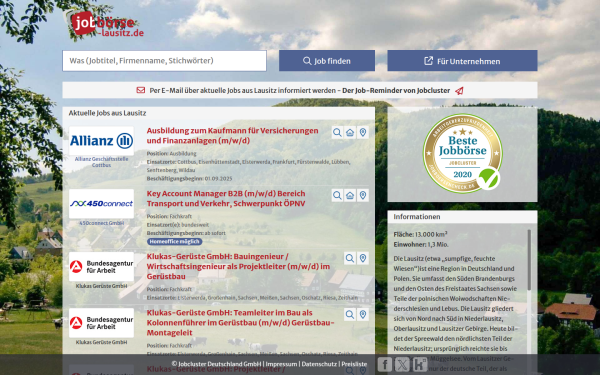Click the Job finden button
This screenshot has width=600, height=375.
(327, 60)
